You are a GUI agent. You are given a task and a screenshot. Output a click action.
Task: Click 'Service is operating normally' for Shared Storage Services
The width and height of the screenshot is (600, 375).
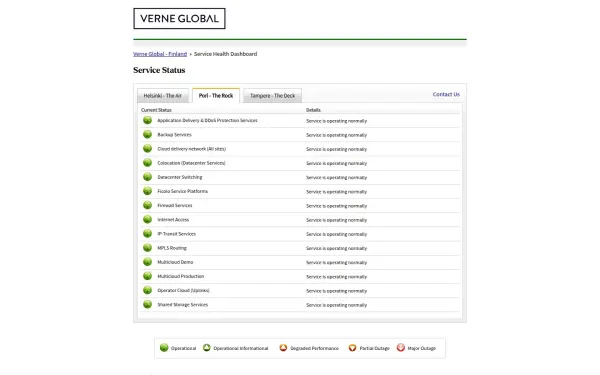click(336, 305)
